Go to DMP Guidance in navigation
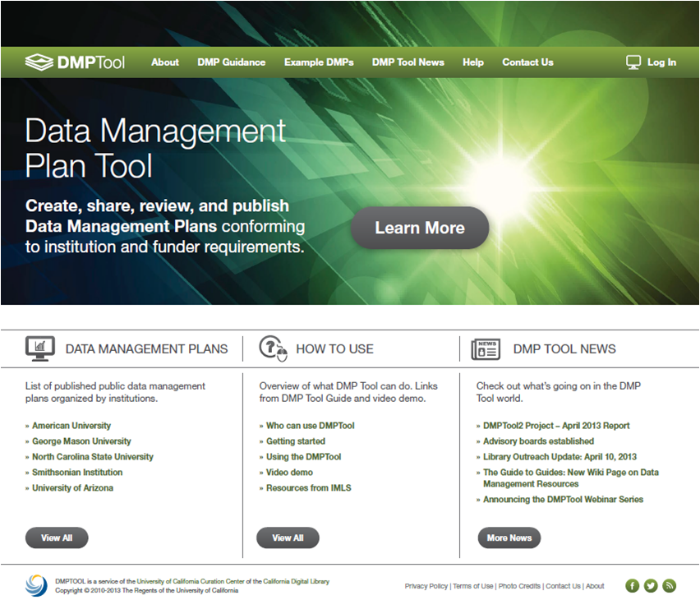 point(231,62)
